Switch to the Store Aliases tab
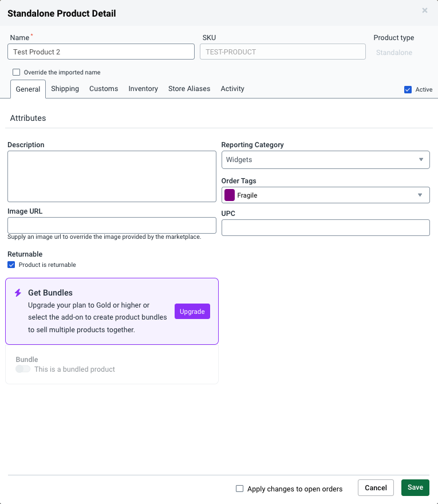The image size is (438, 504). tap(189, 89)
